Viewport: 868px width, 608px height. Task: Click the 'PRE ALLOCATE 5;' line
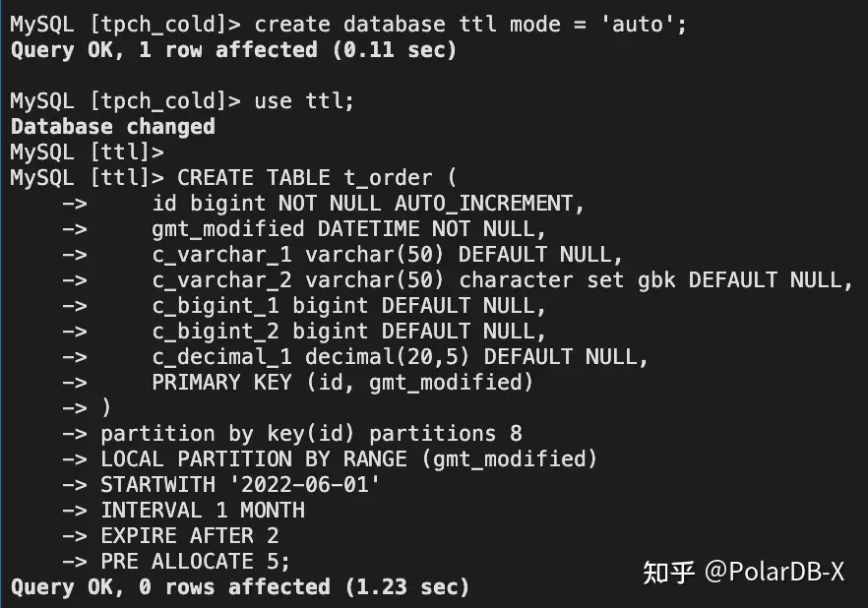196,562
